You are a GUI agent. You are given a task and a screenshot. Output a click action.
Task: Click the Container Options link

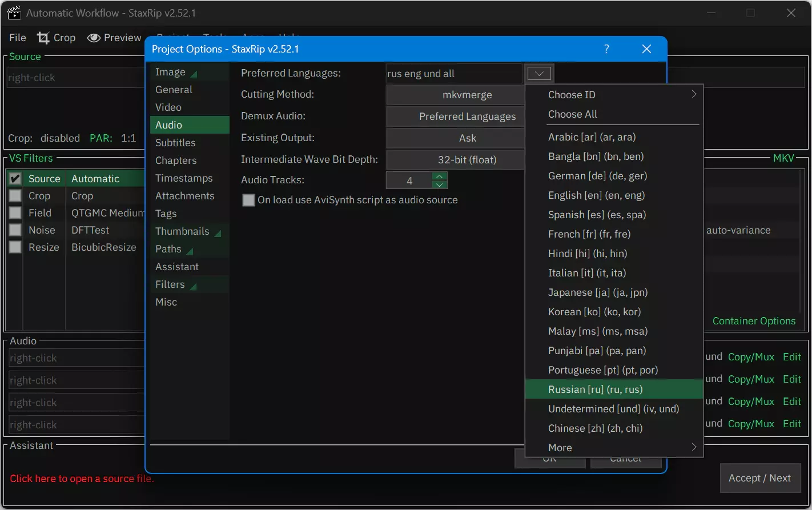(754, 321)
